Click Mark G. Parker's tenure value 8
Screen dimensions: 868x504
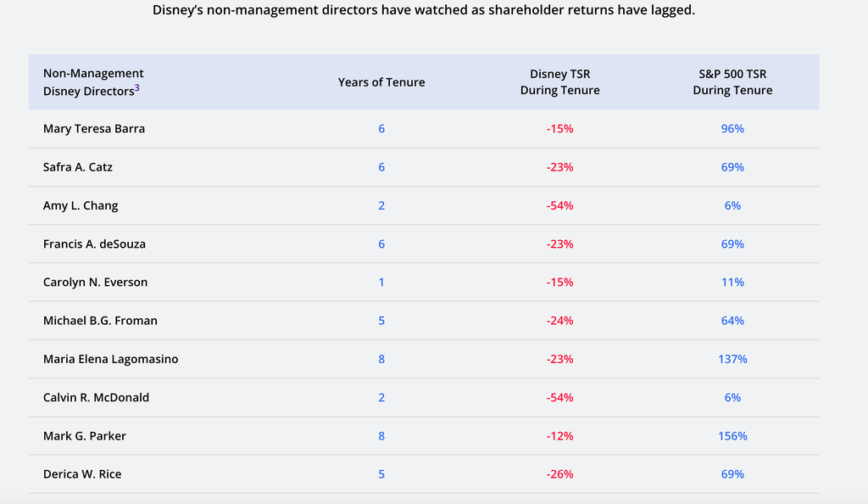click(381, 436)
